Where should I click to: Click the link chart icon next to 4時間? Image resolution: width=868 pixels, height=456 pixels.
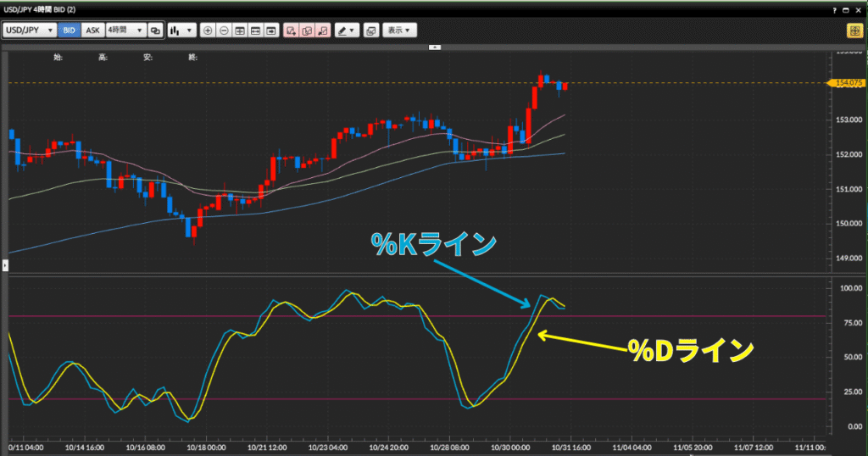point(155,31)
